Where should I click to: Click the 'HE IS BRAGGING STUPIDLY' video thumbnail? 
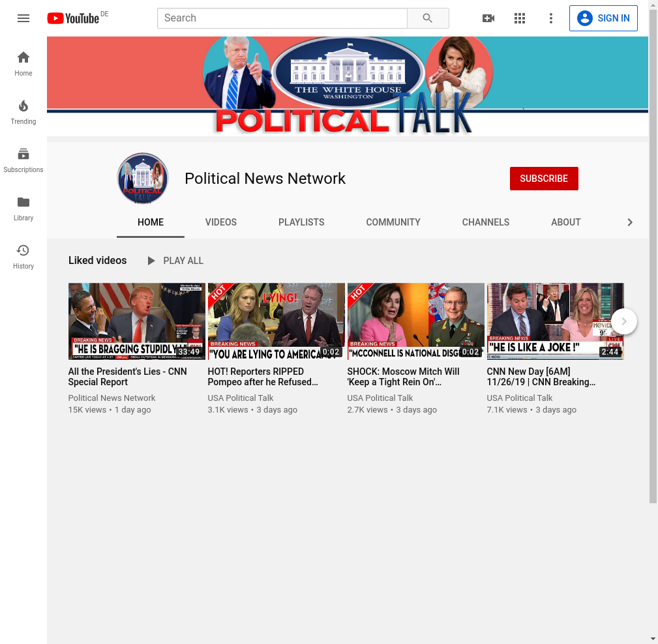pos(137,321)
